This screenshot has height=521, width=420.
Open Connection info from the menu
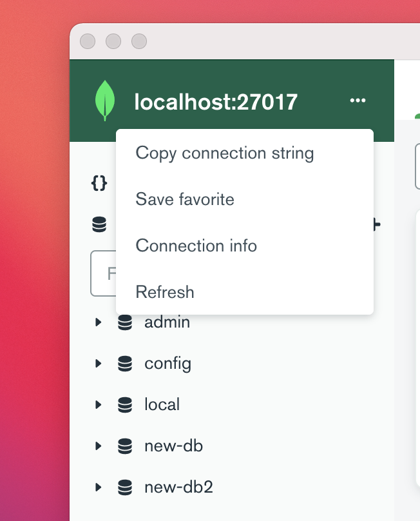pyautogui.click(x=245, y=246)
